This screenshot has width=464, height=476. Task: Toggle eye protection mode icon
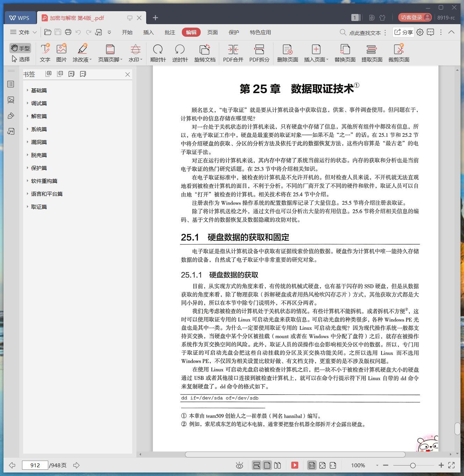click(x=240, y=465)
